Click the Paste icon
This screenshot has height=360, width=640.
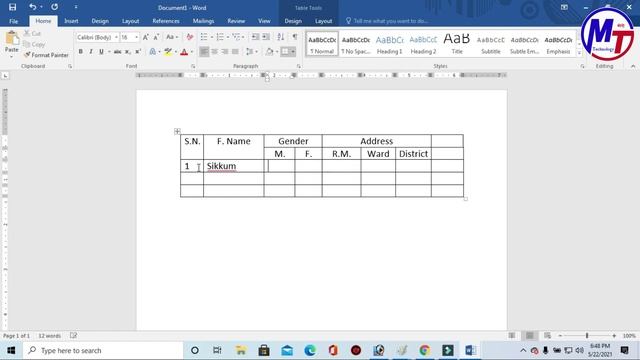12,38
